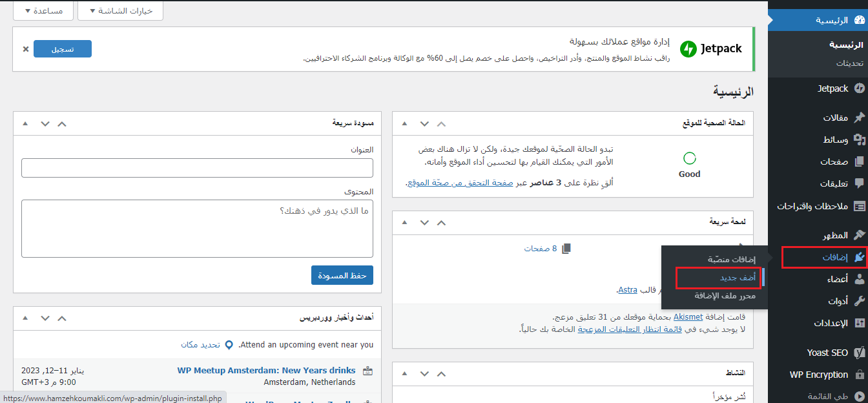868x403 pixels.
Task: Click the paintbrush icon beside المظهر
Action: click(859, 235)
